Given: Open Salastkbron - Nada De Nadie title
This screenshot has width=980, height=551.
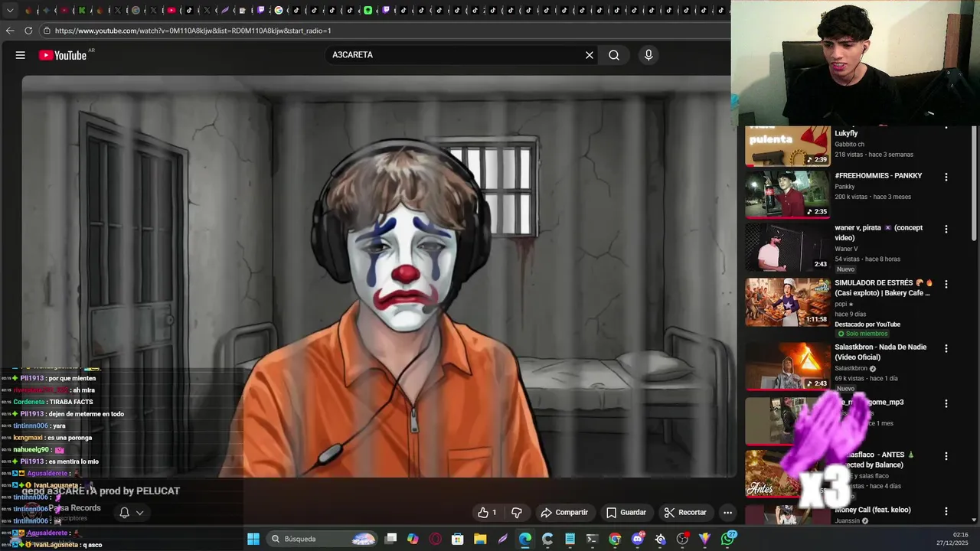Looking at the screenshot, I should (x=880, y=352).
